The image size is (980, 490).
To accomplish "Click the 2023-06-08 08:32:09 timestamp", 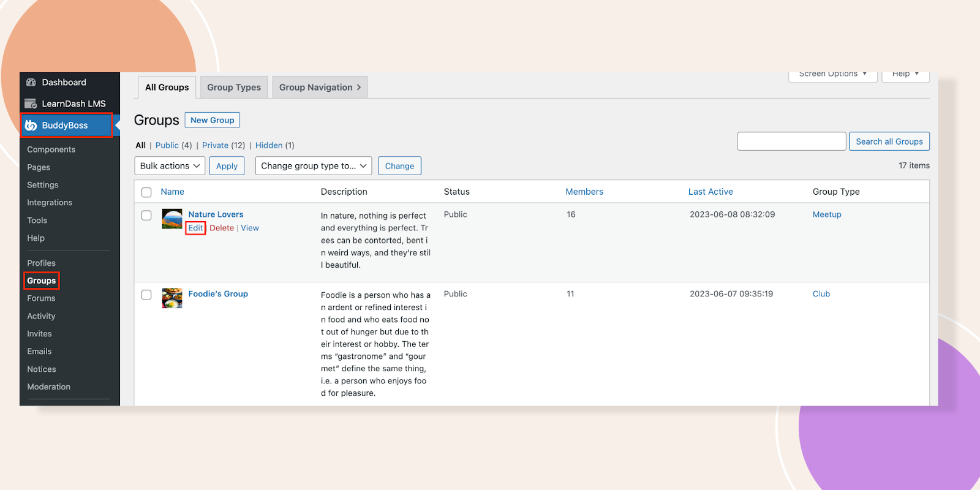I will (x=733, y=214).
